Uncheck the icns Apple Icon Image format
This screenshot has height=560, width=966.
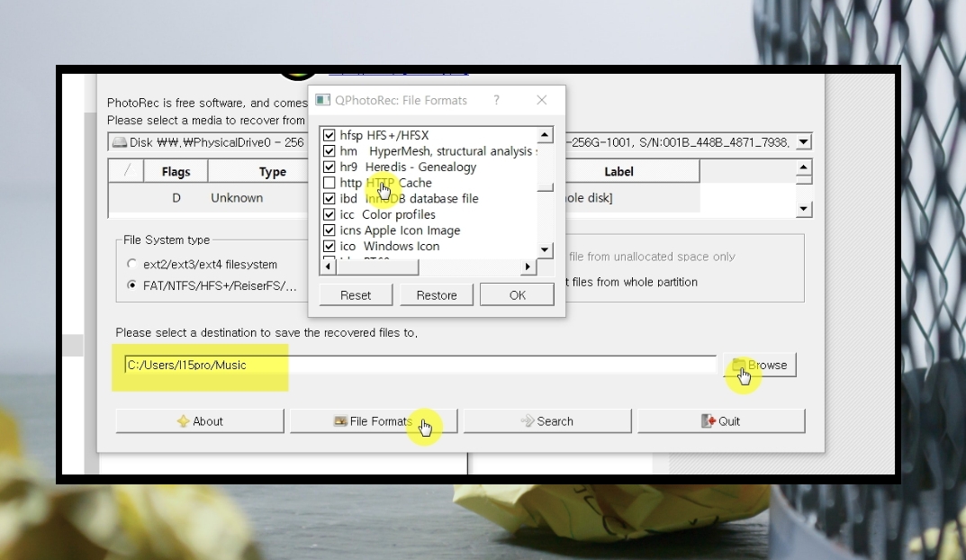[x=329, y=230]
